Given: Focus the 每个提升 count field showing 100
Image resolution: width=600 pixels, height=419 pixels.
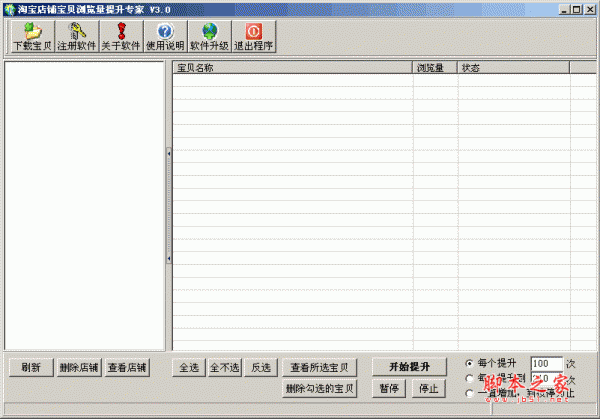Looking at the screenshot, I should tap(547, 363).
